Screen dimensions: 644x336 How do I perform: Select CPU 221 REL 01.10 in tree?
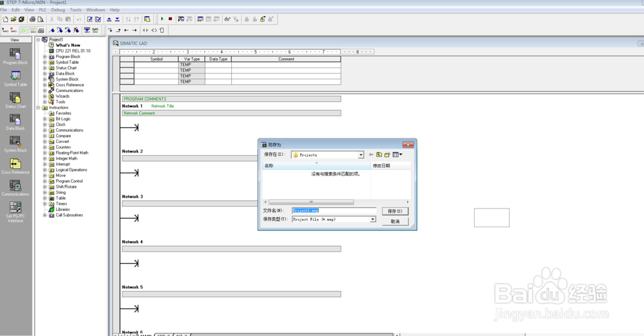tap(73, 51)
